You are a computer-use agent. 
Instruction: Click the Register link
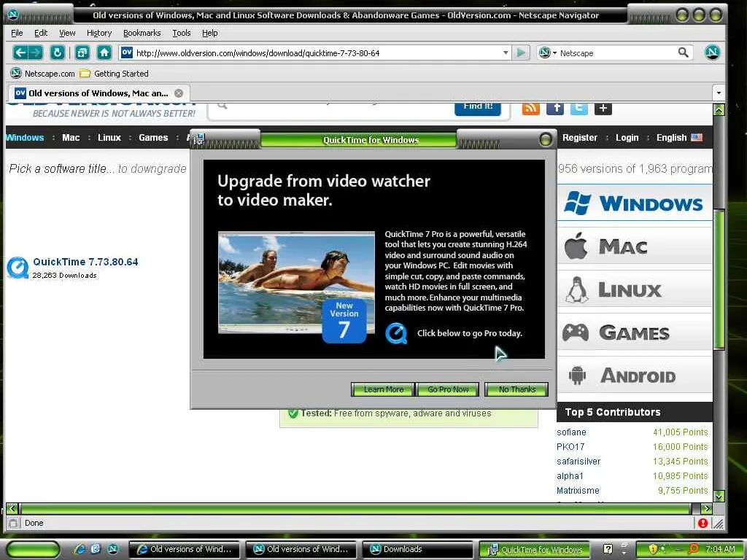(580, 138)
